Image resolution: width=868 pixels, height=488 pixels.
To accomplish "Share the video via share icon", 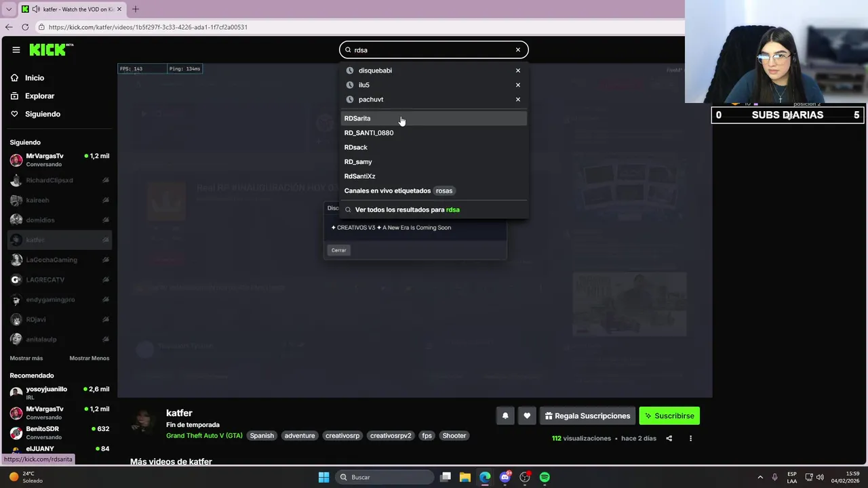I will pos(669,439).
